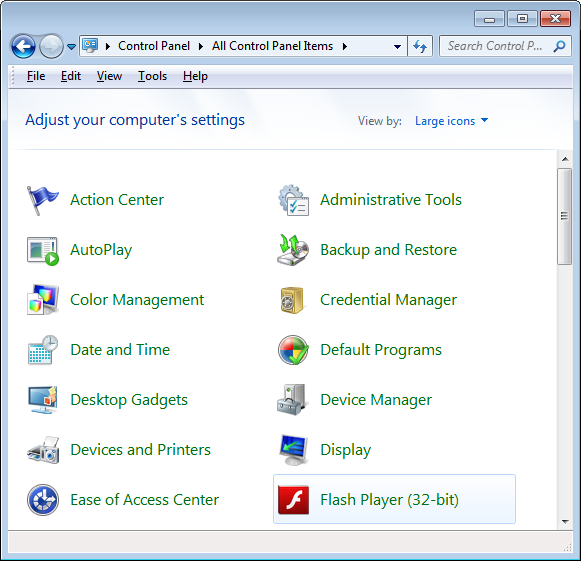Viewport: 581px width, 561px height.
Task: Click the Control Panel breadcrumb segment
Action: pos(154,46)
